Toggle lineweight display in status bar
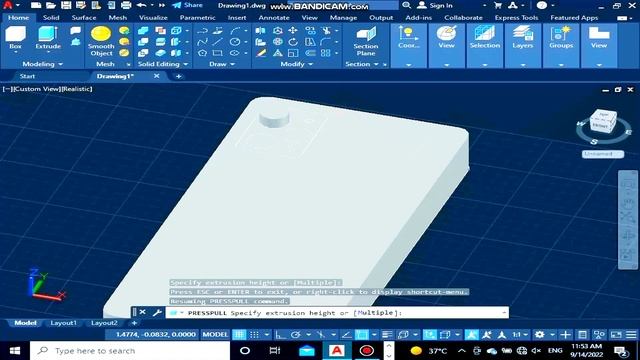Screen dimensions: 640x360 tap(387, 335)
